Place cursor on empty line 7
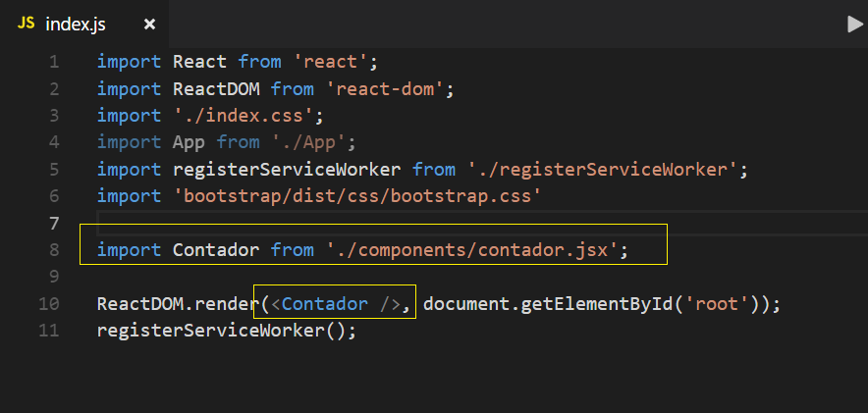868x413 pixels. [x=481, y=224]
